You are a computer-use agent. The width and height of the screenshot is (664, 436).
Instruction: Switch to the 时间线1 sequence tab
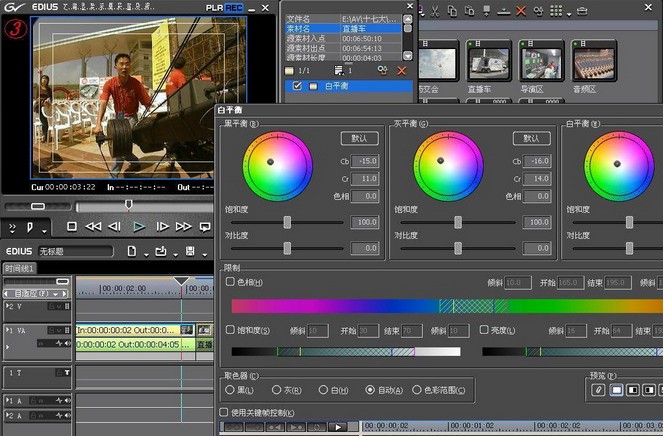pyautogui.click(x=19, y=268)
